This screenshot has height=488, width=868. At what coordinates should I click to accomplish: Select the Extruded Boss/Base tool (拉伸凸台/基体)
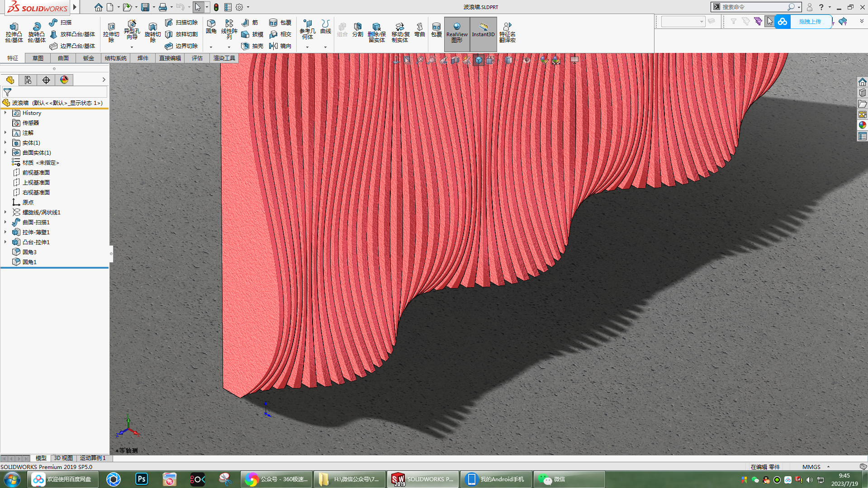pyautogui.click(x=14, y=33)
